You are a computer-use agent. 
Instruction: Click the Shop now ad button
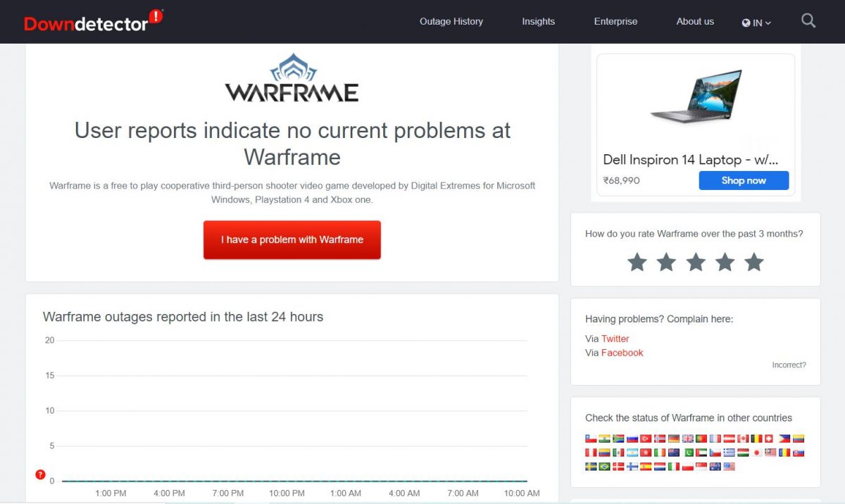click(744, 180)
